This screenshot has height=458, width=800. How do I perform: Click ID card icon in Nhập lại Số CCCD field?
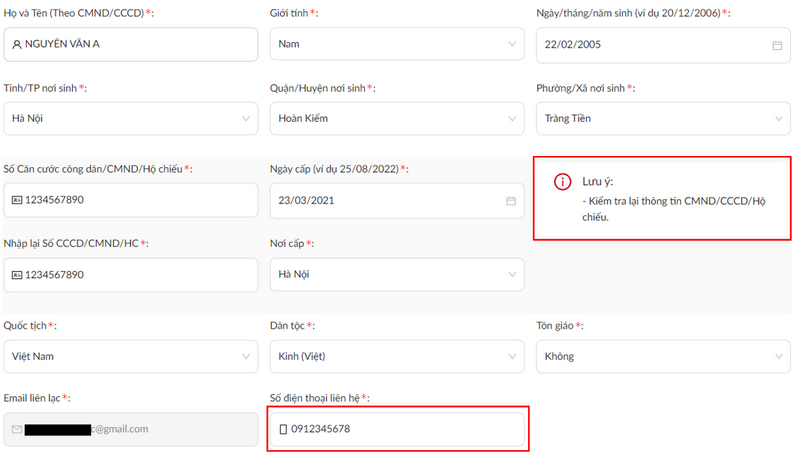(x=17, y=275)
